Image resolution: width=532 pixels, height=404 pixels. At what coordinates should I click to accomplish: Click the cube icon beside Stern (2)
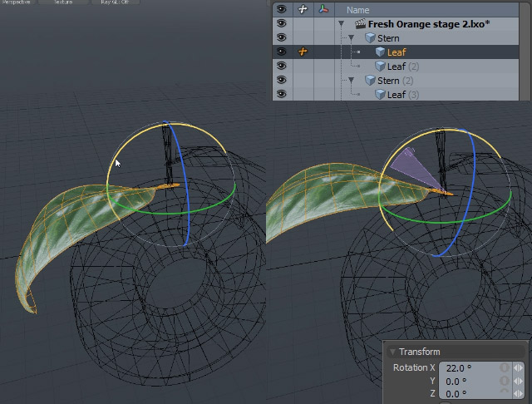(x=370, y=81)
